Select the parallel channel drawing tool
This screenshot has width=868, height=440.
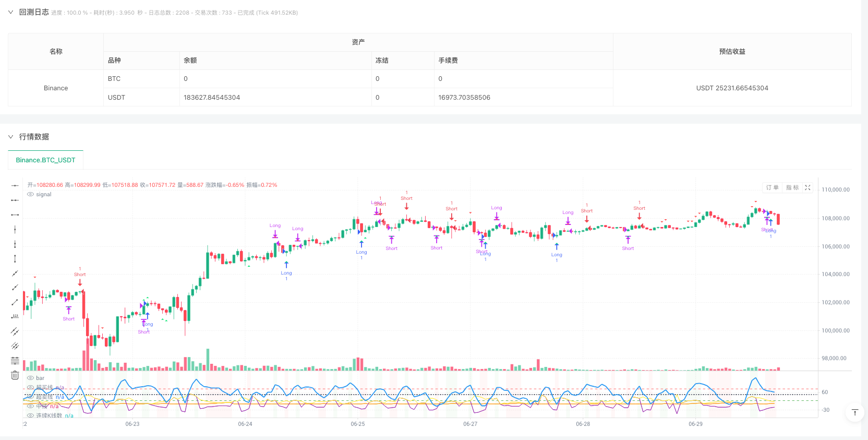pyautogui.click(x=15, y=331)
